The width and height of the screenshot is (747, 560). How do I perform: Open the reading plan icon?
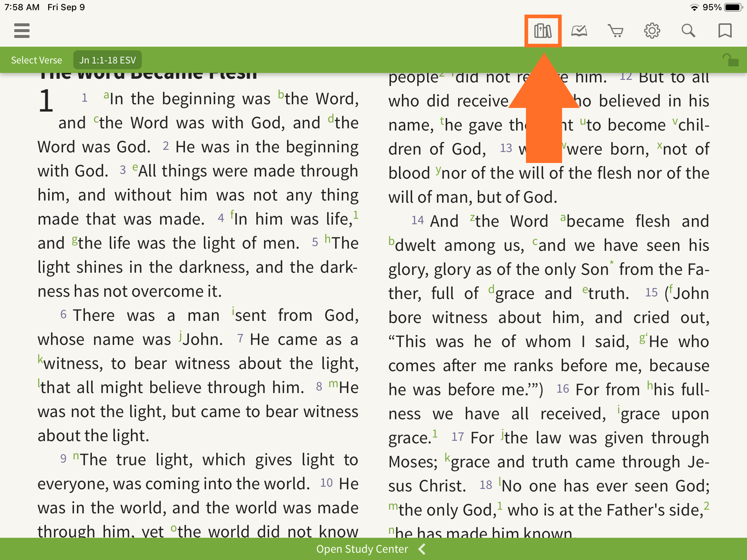click(579, 31)
